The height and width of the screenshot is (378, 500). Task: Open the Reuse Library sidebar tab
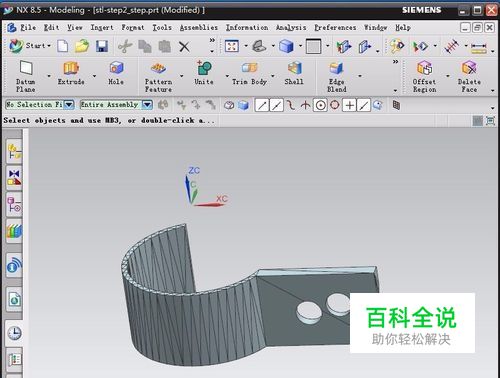tap(14, 231)
